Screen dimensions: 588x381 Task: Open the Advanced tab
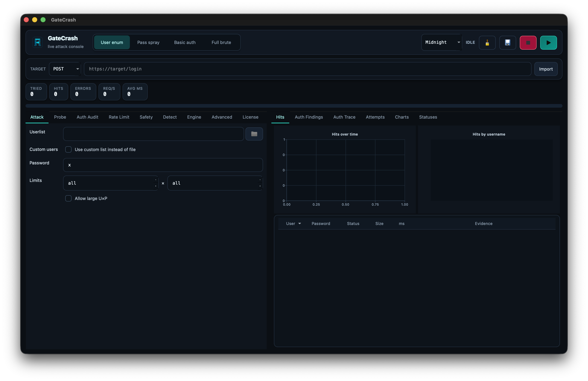[222, 117]
